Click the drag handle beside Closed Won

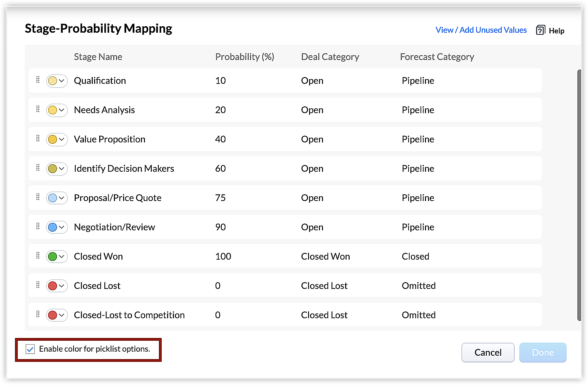tap(38, 256)
